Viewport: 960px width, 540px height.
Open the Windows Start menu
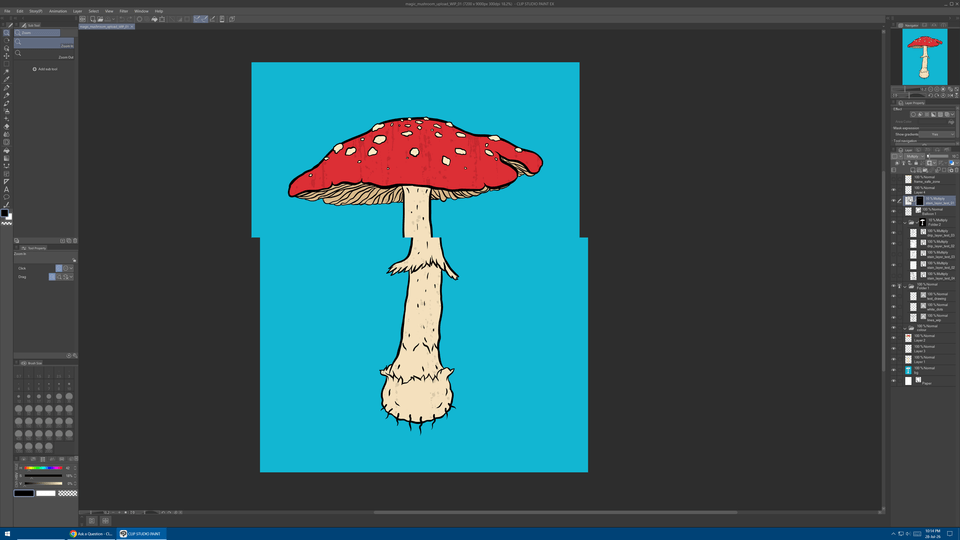pos(7,534)
